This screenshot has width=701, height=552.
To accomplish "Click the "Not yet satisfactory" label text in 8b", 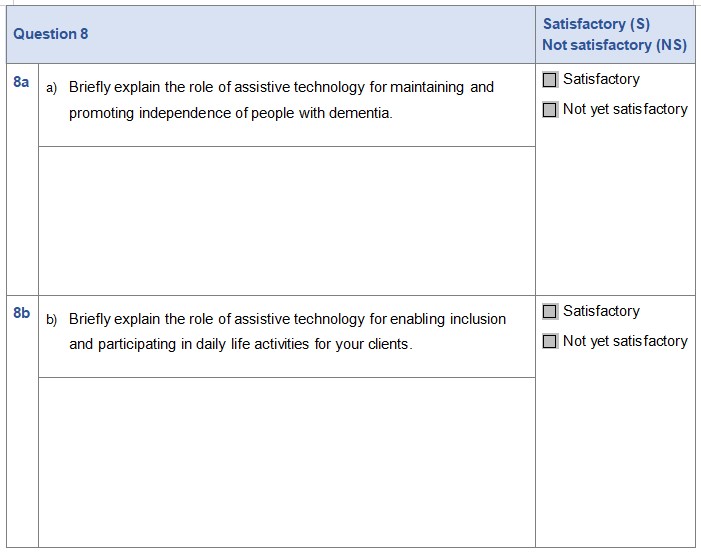I will click(625, 341).
